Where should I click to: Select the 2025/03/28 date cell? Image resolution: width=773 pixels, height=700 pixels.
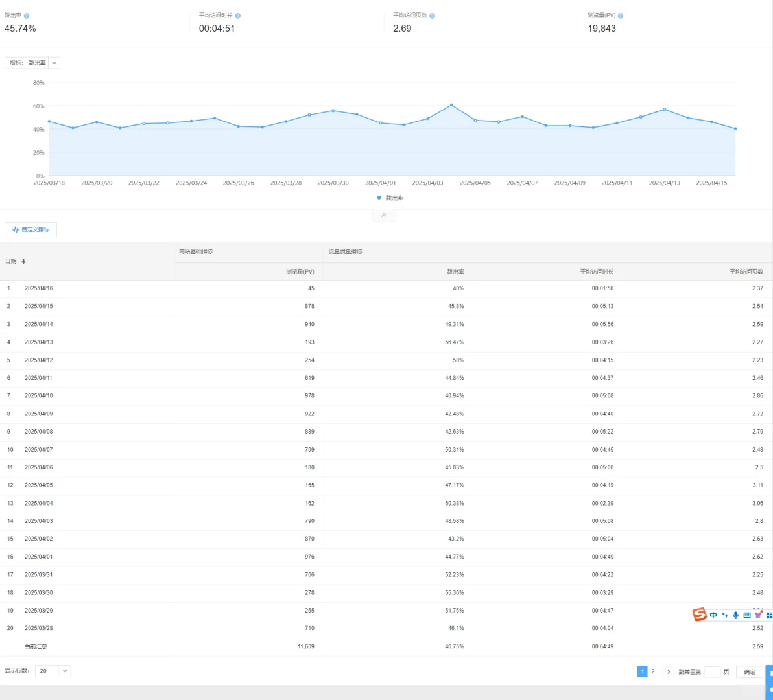point(38,628)
